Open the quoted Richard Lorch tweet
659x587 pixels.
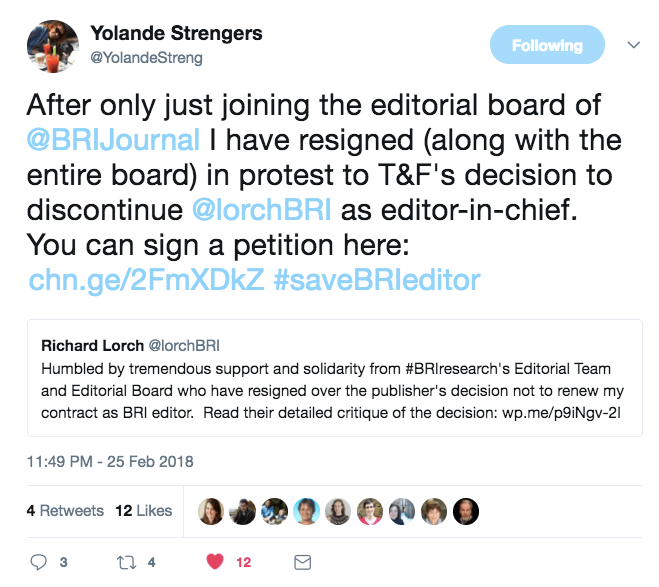[335, 378]
